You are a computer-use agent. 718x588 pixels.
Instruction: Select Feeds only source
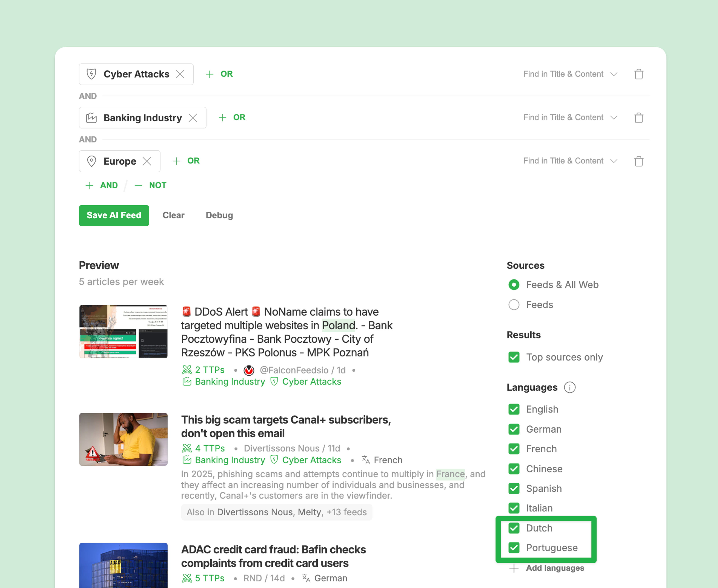[x=514, y=305]
